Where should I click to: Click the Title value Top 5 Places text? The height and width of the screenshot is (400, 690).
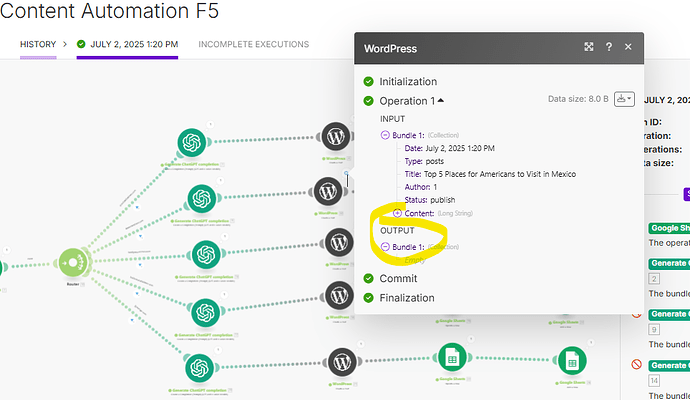click(500, 174)
